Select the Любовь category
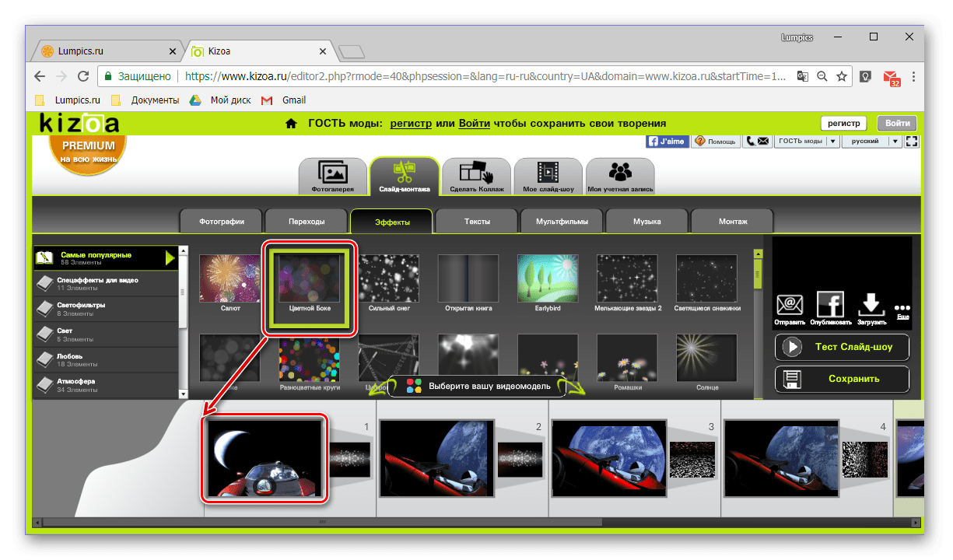This screenshot has width=953, height=560. (106, 360)
